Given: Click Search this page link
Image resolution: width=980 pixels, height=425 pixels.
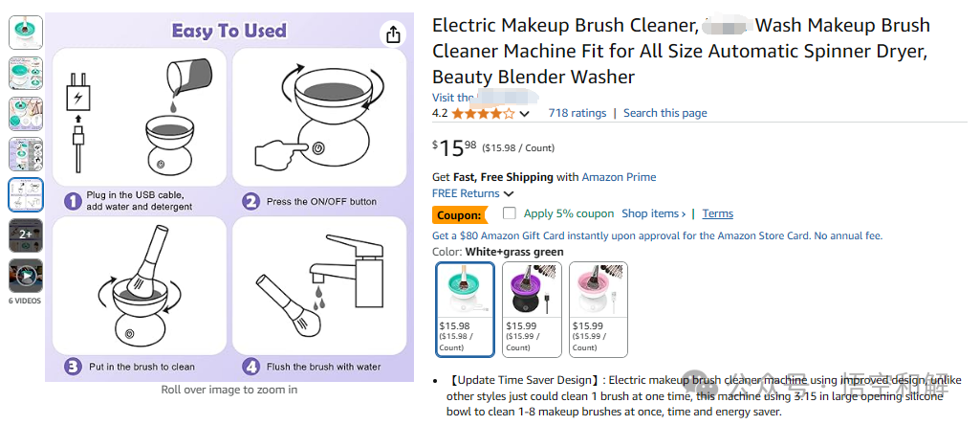Looking at the screenshot, I should tap(665, 113).
